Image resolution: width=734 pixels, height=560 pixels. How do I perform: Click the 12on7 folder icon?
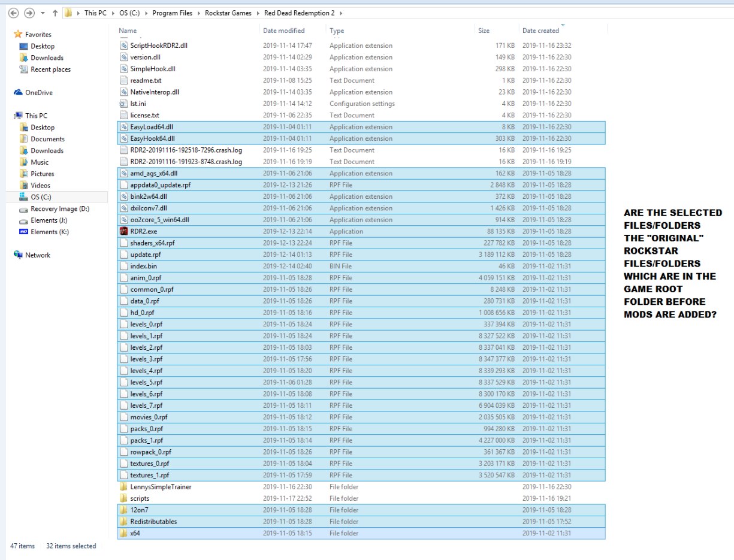123,510
